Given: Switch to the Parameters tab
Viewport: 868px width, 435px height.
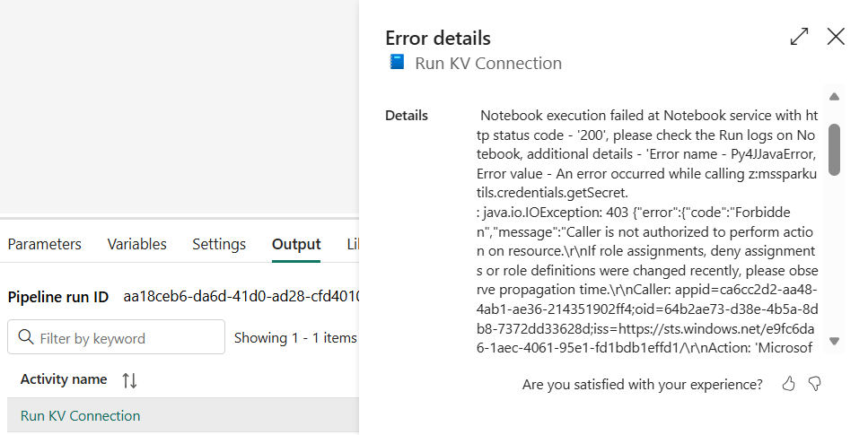Looking at the screenshot, I should pyautogui.click(x=45, y=244).
